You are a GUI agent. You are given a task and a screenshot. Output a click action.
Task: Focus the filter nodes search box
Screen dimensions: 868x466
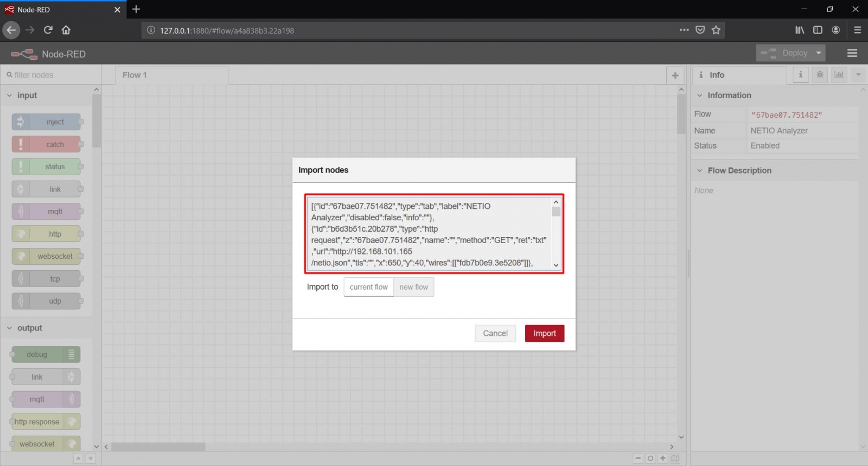pyautogui.click(x=52, y=75)
